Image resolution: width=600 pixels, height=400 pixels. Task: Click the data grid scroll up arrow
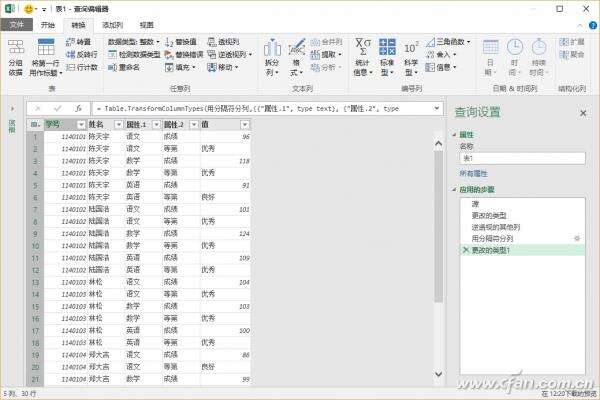click(x=439, y=144)
